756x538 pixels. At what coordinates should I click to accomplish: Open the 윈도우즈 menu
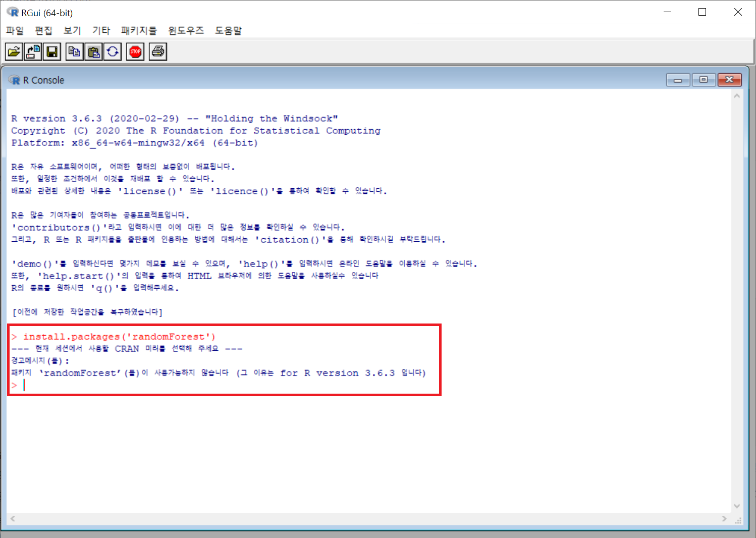[x=186, y=30]
